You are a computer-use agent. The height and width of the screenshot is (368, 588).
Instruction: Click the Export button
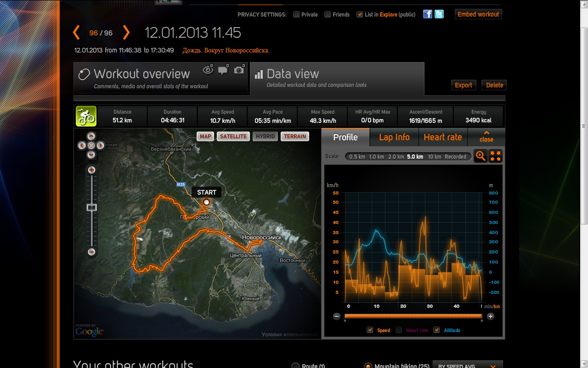point(464,85)
